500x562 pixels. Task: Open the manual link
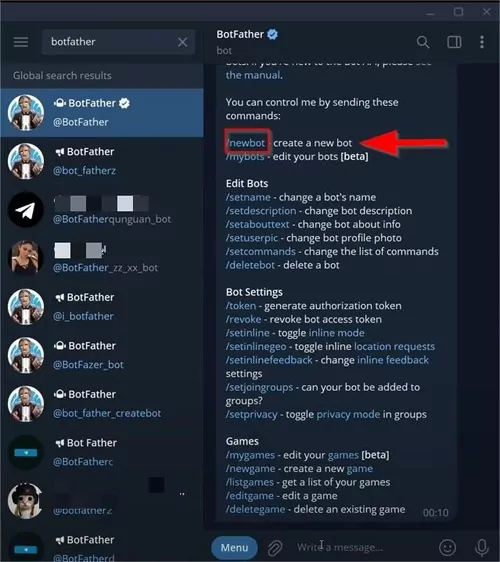tap(253, 75)
